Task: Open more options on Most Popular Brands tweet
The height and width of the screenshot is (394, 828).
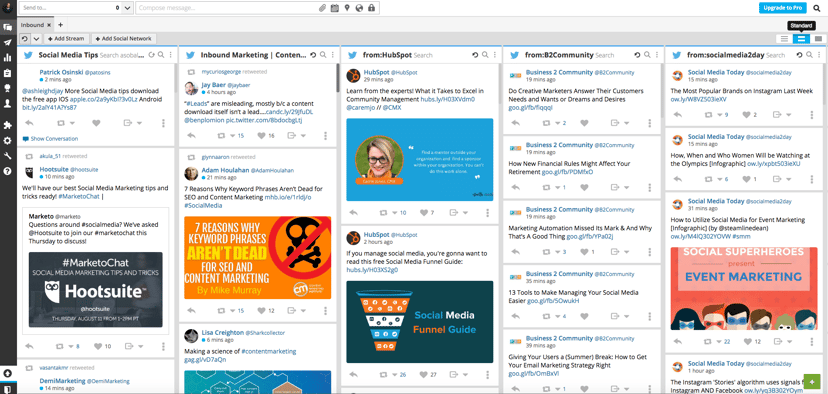Action: 812,115
